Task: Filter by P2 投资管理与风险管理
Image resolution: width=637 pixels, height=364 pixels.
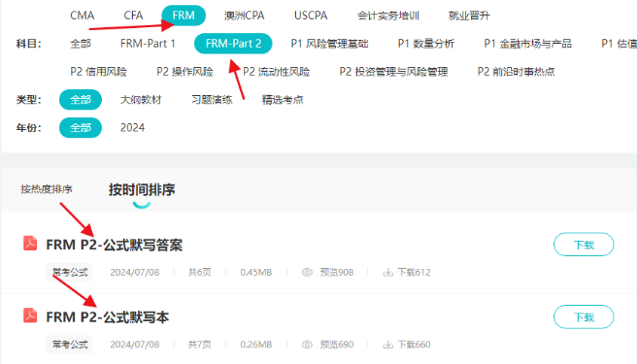Action: coord(393,72)
